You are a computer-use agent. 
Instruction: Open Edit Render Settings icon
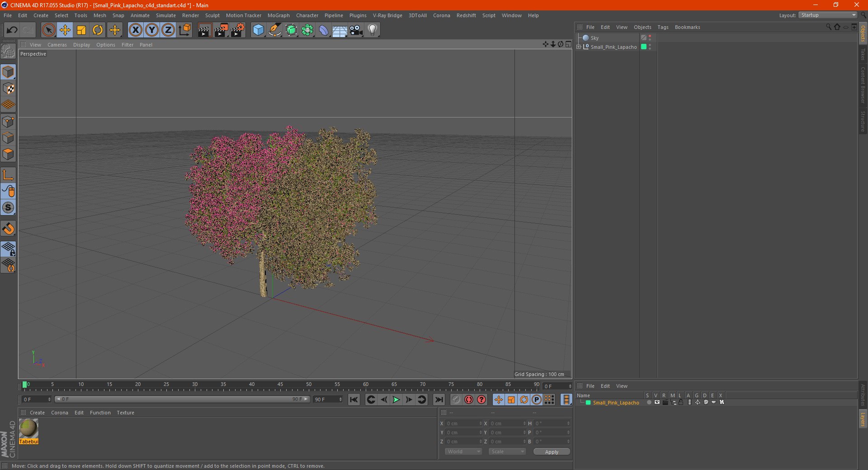pos(238,30)
